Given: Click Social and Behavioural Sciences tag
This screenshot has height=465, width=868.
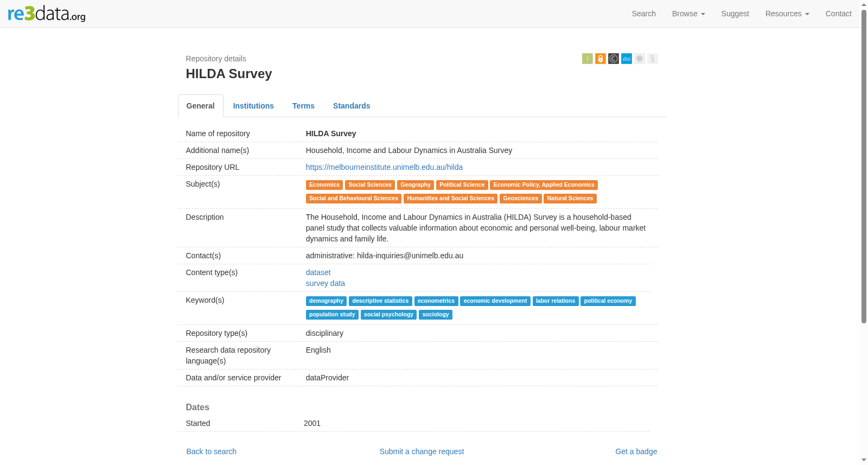Looking at the screenshot, I should click(353, 199).
